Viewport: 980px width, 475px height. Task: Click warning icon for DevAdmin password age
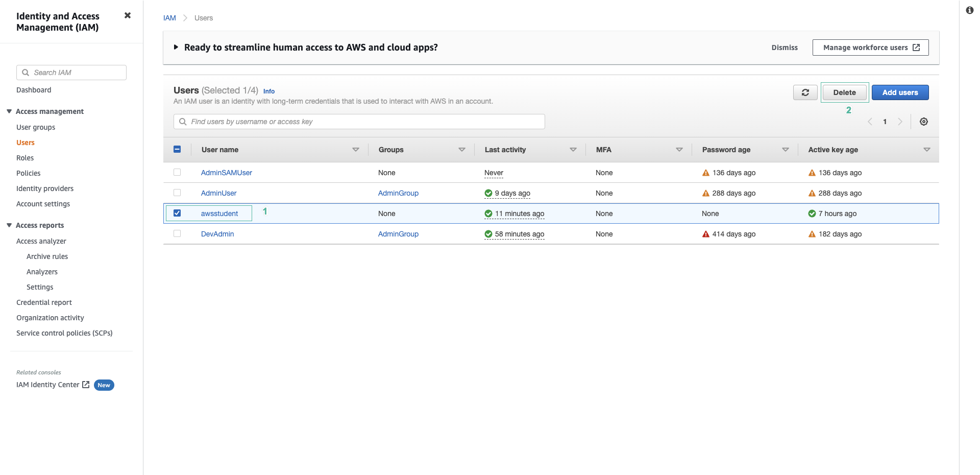[x=706, y=234]
